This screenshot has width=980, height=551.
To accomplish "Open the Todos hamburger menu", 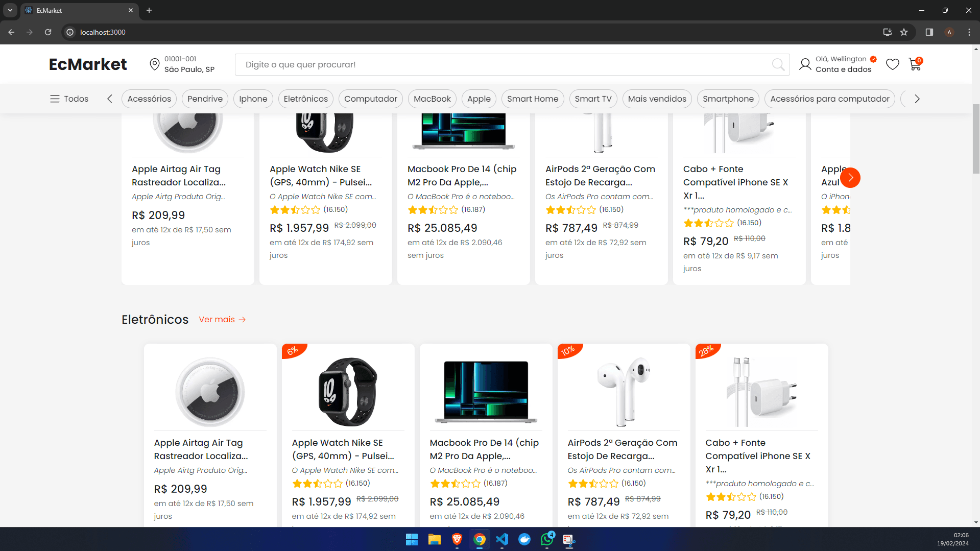I will pyautogui.click(x=69, y=99).
